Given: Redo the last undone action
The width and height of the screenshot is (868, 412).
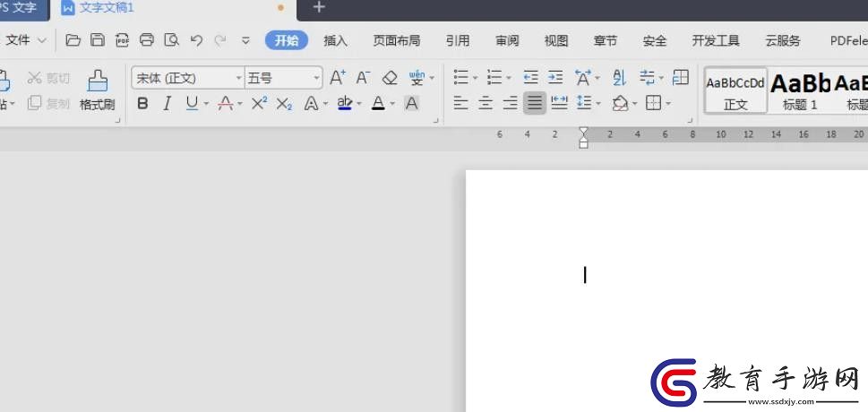Looking at the screenshot, I should 220,40.
